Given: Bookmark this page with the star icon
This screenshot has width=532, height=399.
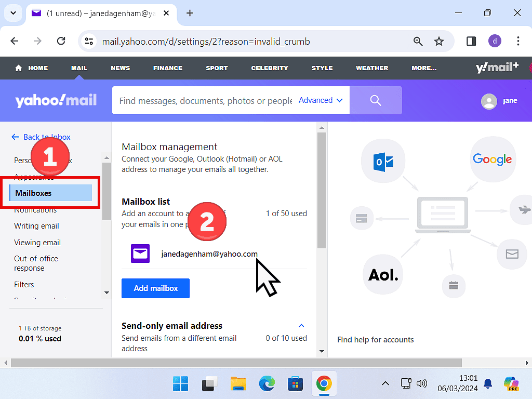Looking at the screenshot, I should [439, 42].
